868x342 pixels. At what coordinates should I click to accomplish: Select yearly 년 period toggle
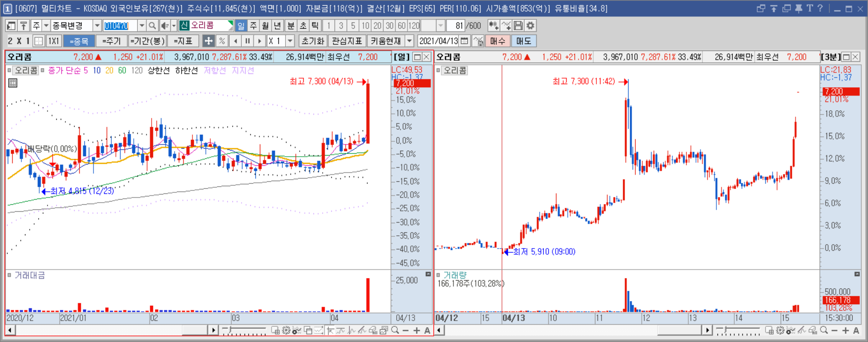tap(278, 26)
